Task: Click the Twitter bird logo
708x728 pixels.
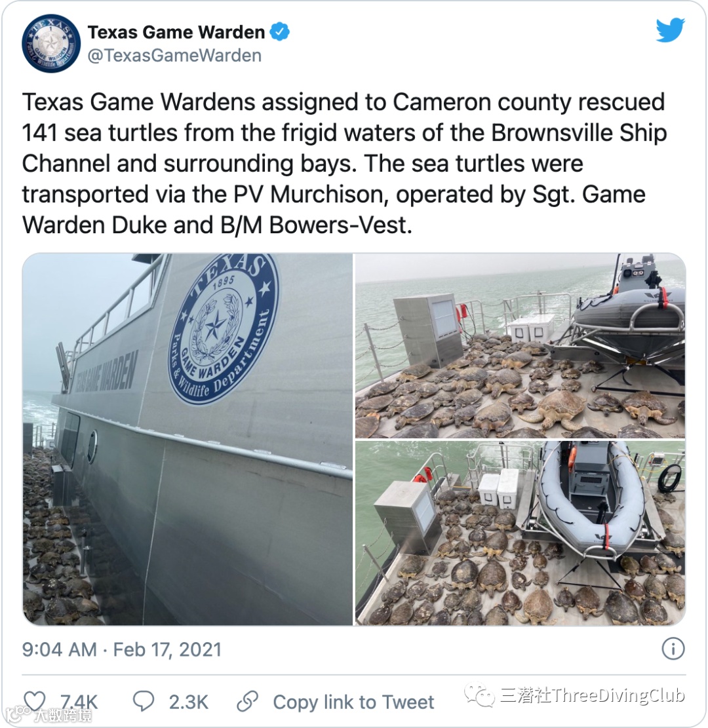Action: (x=670, y=31)
